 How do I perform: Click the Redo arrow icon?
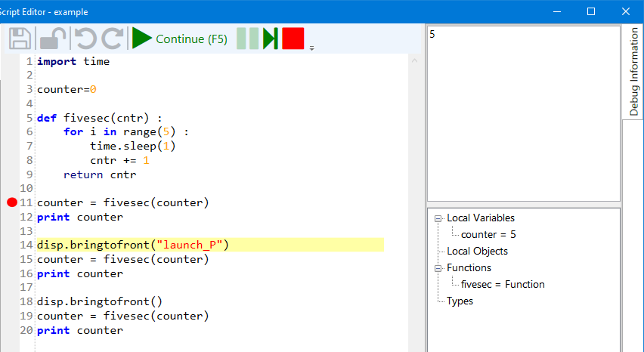pos(113,39)
